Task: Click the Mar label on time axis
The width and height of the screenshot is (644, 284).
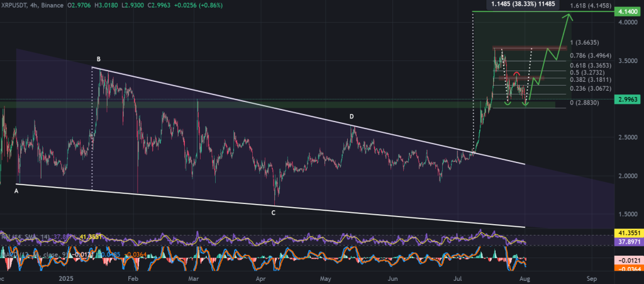Action: [194, 278]
